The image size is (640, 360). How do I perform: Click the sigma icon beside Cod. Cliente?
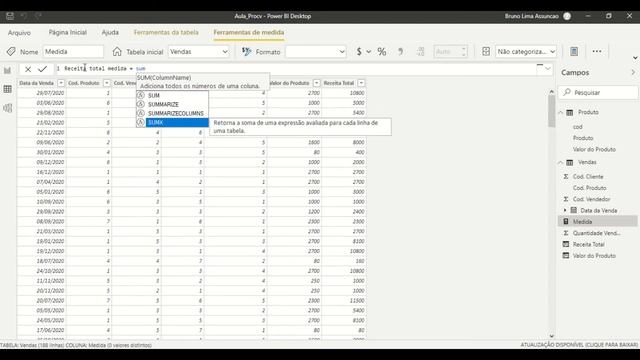[x=566, y=177]
